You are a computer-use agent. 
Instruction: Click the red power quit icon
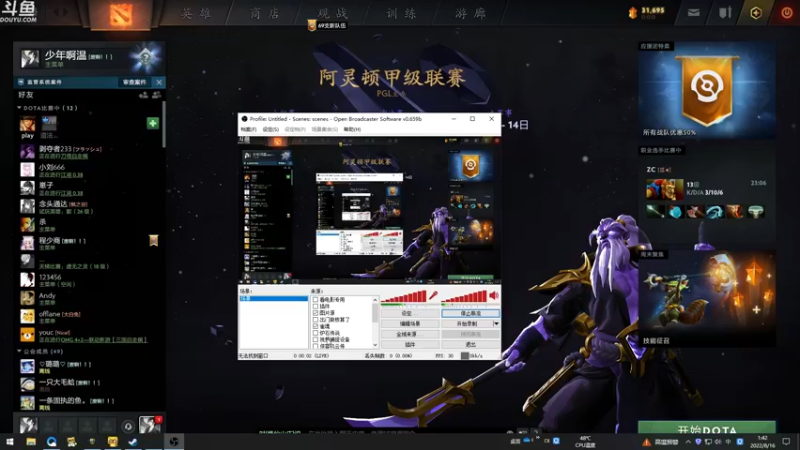(x=787, y=13)
